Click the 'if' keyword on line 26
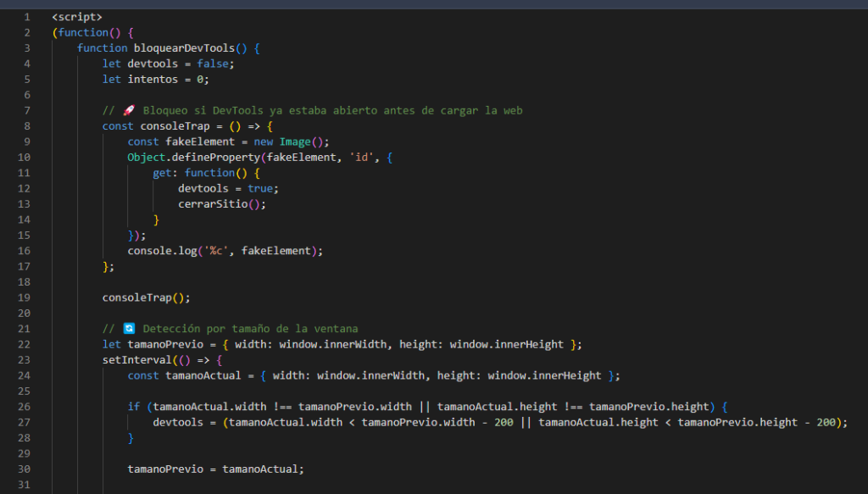The width and height of the screenshot is (868, 494). pos(134,407)
